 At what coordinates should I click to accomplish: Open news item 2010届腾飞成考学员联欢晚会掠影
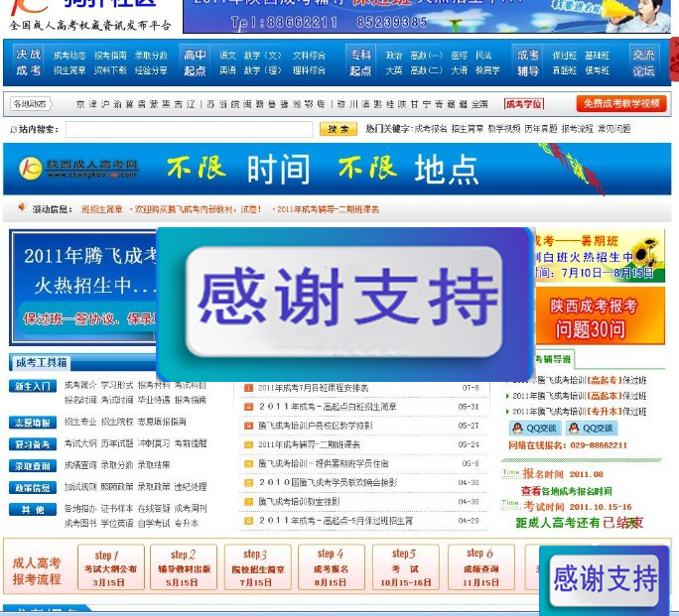(328, 482)
